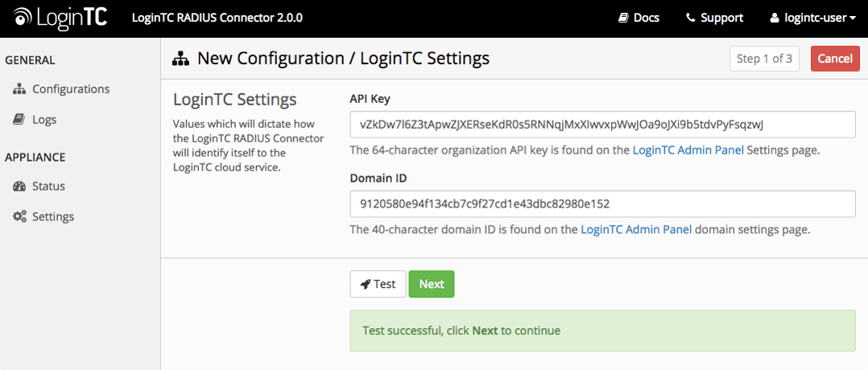The height and width of the screenshot is (370, 868).
Task: Click the Logs book icon in sidebar
Action: pos(19,120)
